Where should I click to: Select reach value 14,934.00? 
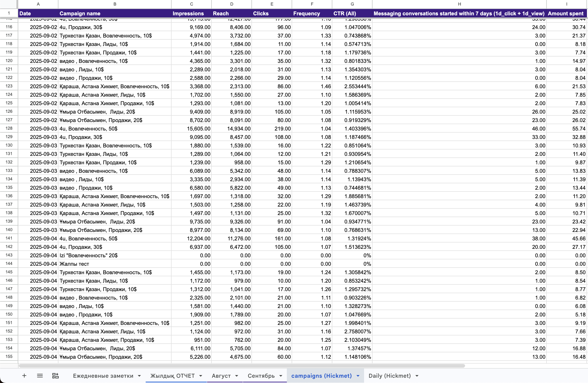click(x=232, y=129)
